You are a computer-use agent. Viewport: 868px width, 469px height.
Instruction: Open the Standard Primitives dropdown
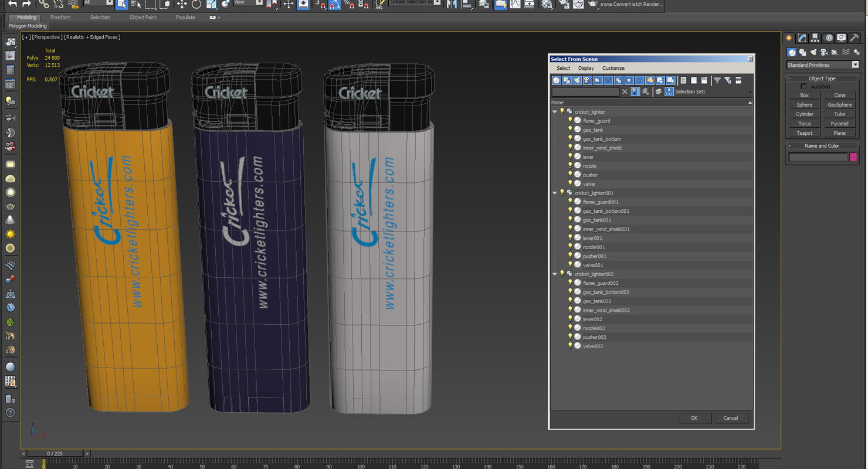(x=855, y=65)
